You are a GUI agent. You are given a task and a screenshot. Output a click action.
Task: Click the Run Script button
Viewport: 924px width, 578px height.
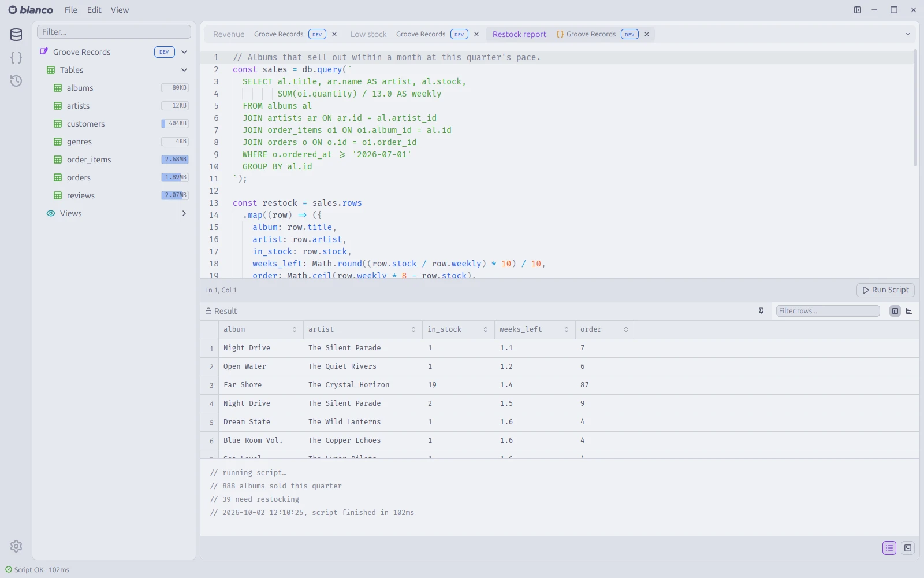pos(885,290)
